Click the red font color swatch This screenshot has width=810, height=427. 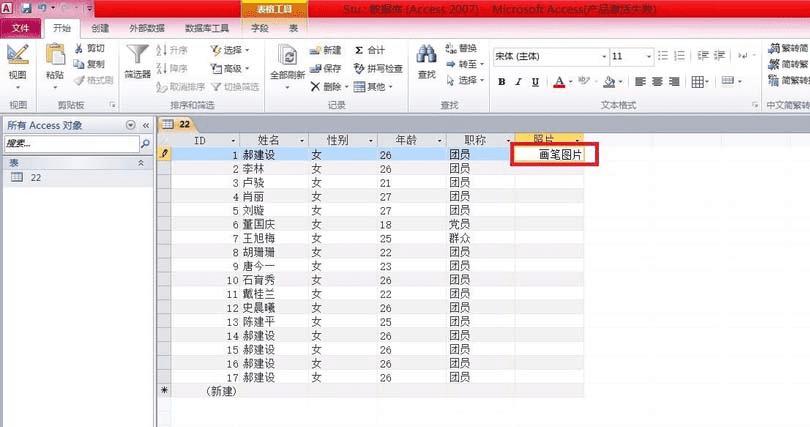559,82
